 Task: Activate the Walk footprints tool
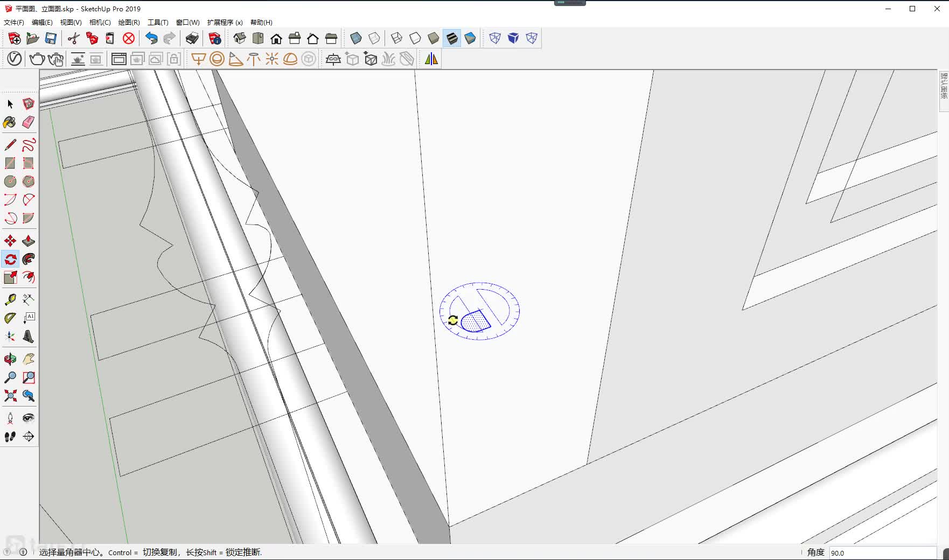(10, 437)
